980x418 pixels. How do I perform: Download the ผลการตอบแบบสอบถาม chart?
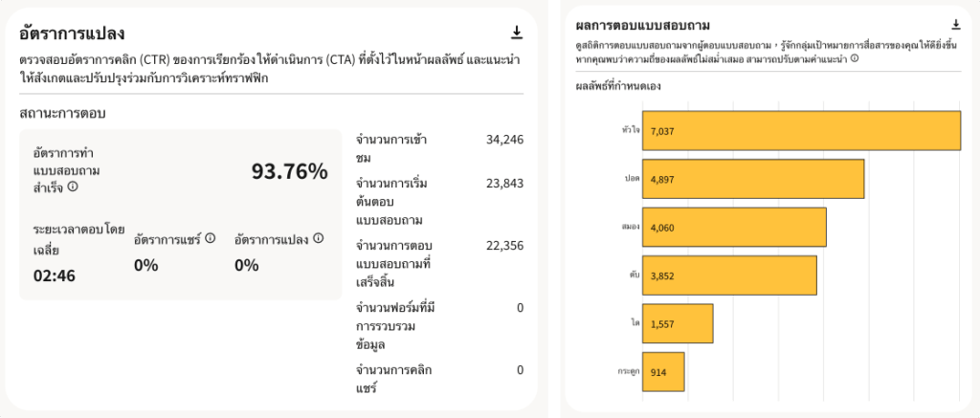955,25
